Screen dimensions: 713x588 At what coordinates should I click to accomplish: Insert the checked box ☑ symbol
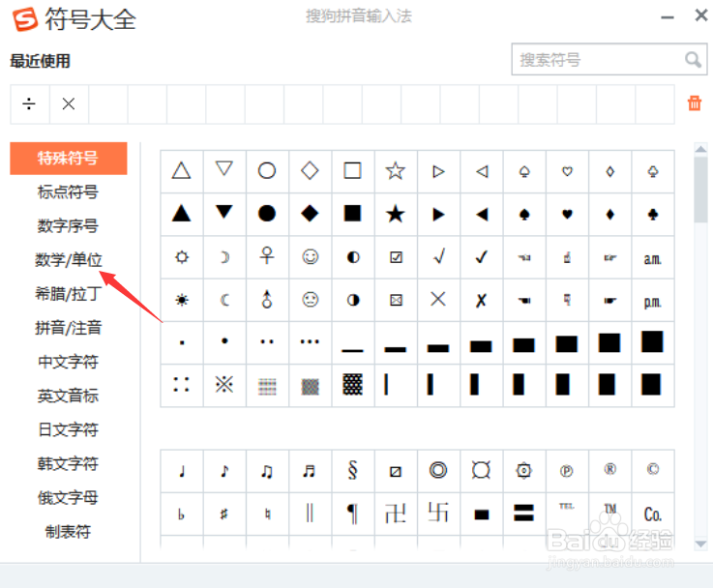click(395, 257)
